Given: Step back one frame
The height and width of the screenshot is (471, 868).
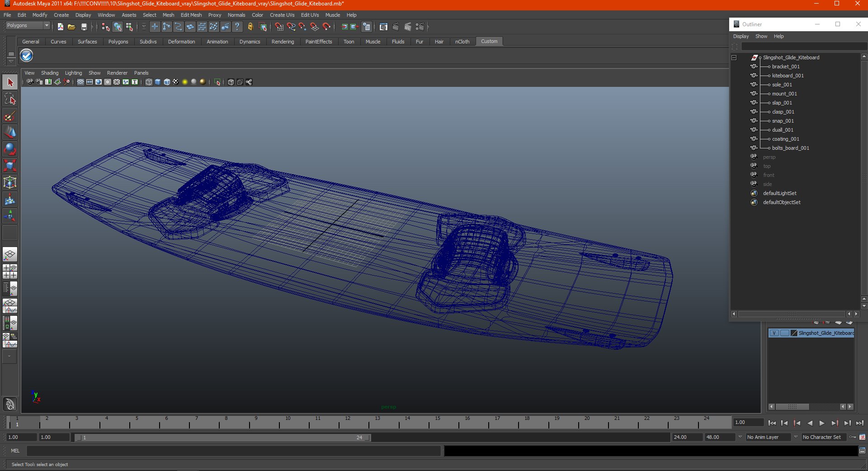Looking at the screenshot, I should tap(784, 423).
